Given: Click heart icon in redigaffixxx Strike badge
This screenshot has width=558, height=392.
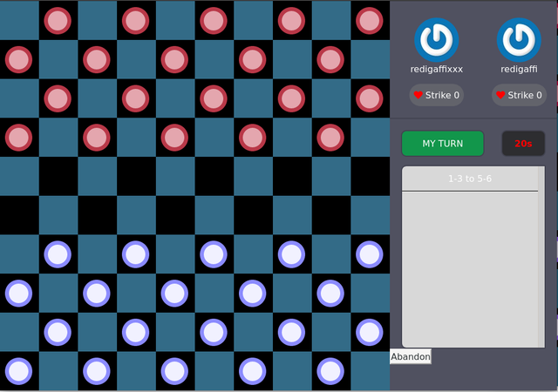Looking at the screenshot, I should pos(418,95).
